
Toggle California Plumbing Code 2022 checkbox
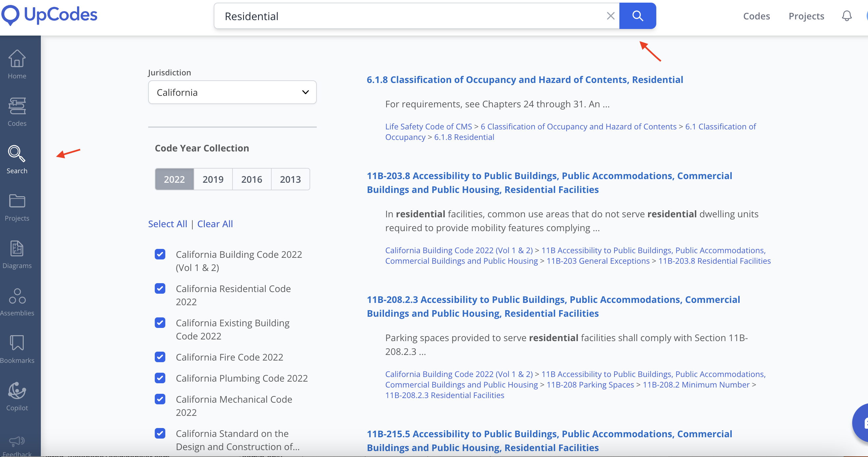(x=160, y=378)
